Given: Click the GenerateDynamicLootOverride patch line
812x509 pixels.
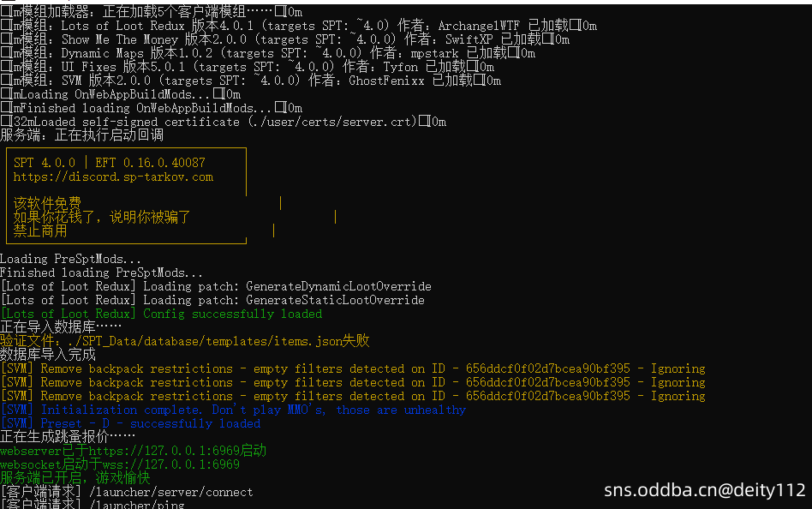Looking at the screenshot, I should [216, 286].
